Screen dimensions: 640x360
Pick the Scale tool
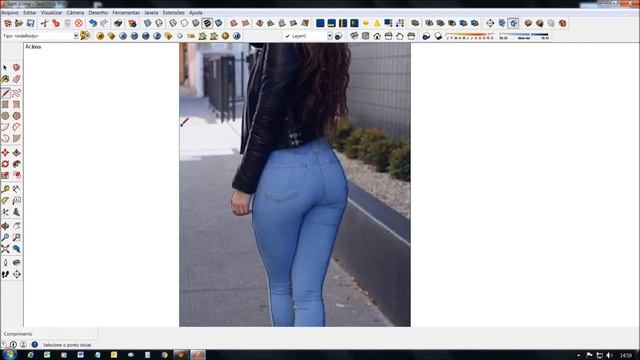5,176
